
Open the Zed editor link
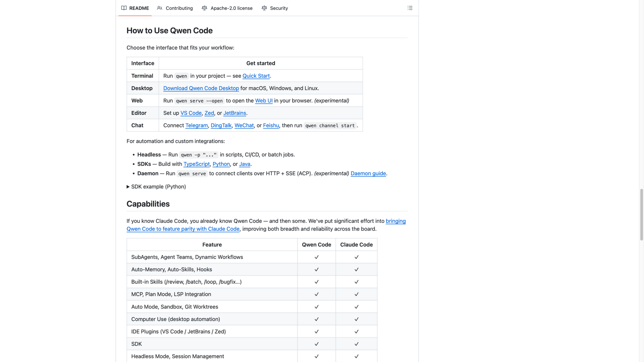209,113
